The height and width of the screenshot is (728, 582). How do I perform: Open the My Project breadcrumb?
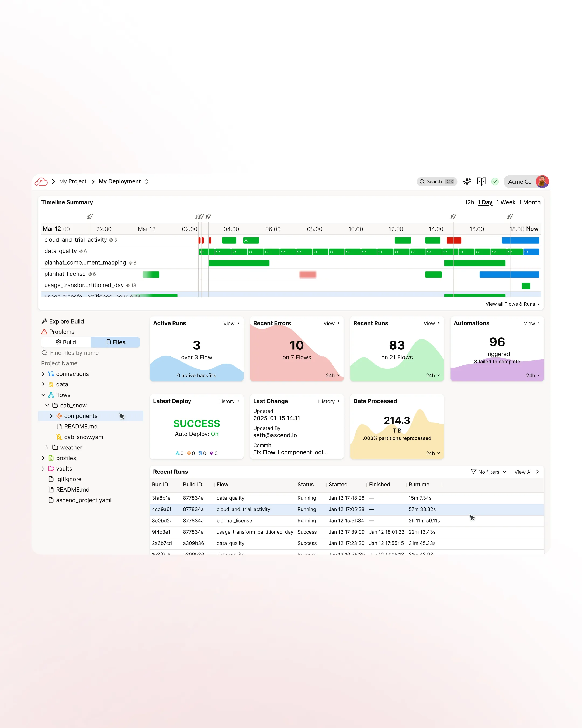72,181
